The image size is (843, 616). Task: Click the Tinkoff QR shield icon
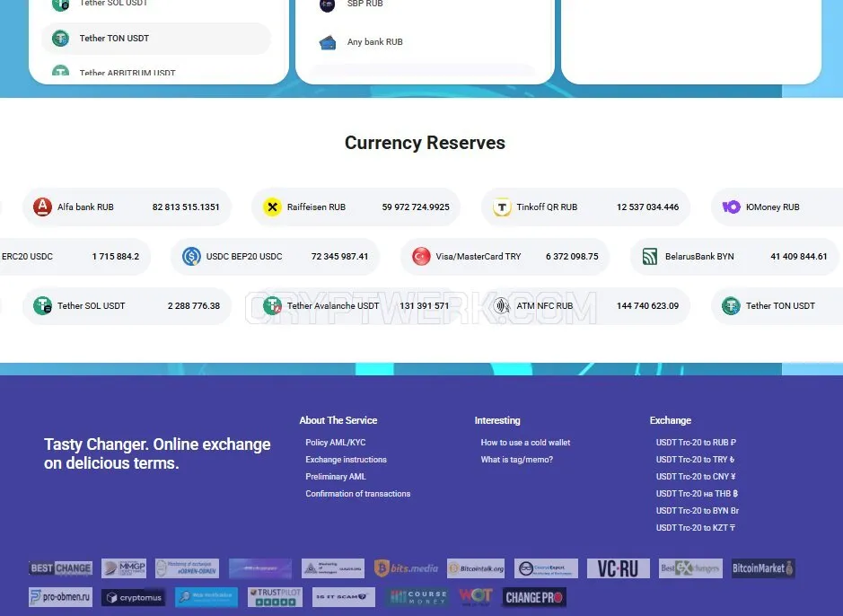click(502, 207)
